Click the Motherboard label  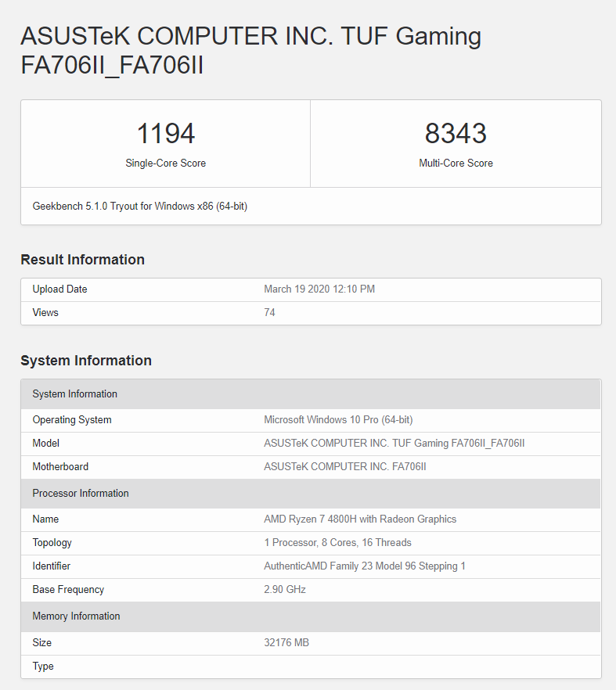click(60, 466)
